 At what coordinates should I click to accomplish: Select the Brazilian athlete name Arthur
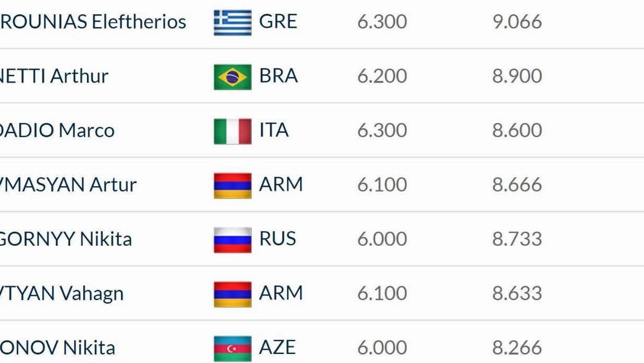pos(54,76)
